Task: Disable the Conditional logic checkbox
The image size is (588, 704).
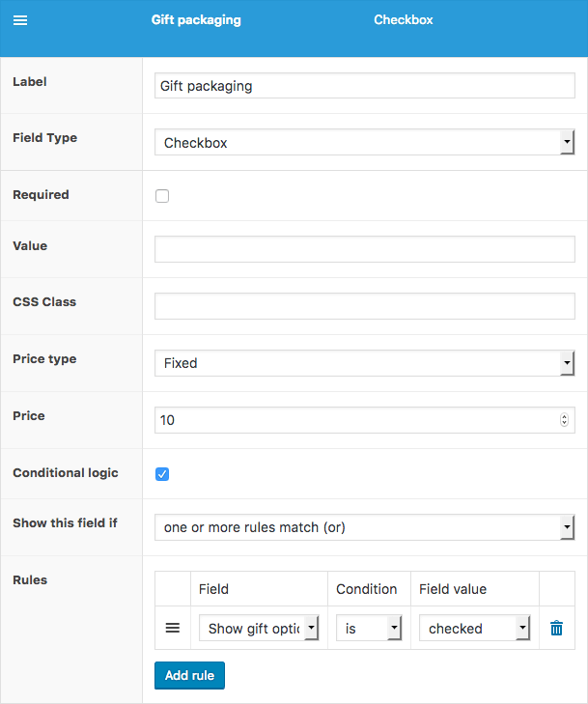Action: click(162, 474)
